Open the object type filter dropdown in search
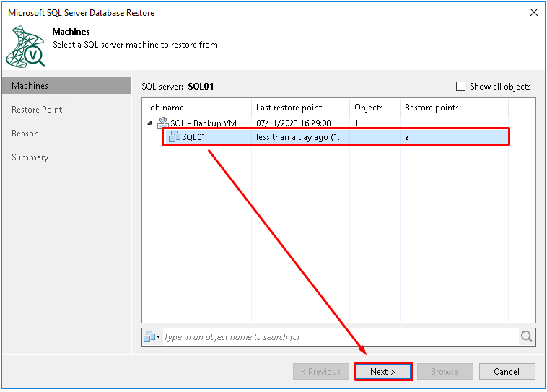Image resolution: width=547 pixels, height=392 pixels. coord(152,337)
